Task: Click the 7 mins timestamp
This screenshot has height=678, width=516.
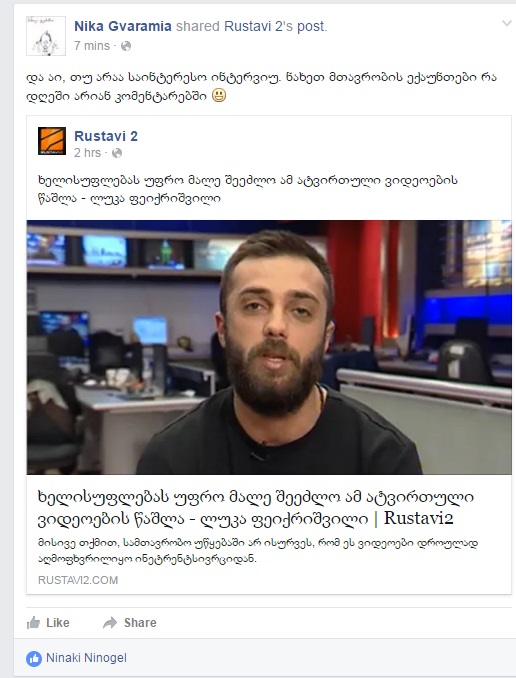Action: tap(92, 46)
